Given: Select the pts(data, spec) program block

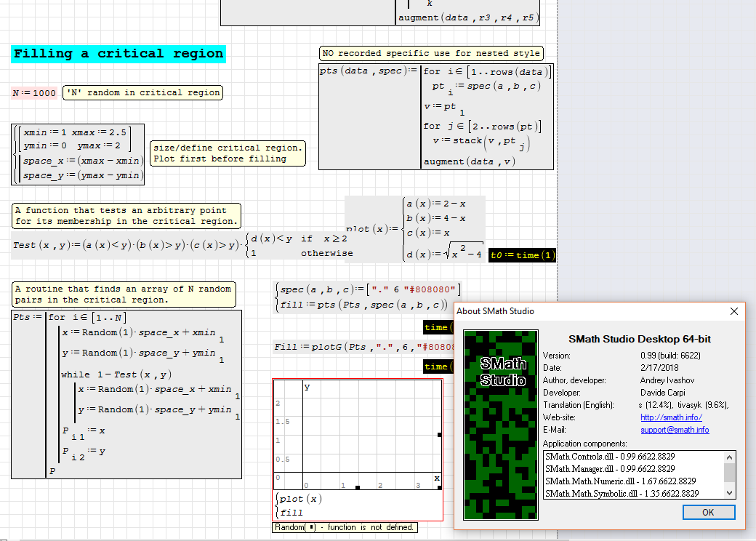Looking at the screenshot, I should pos(436,116).
